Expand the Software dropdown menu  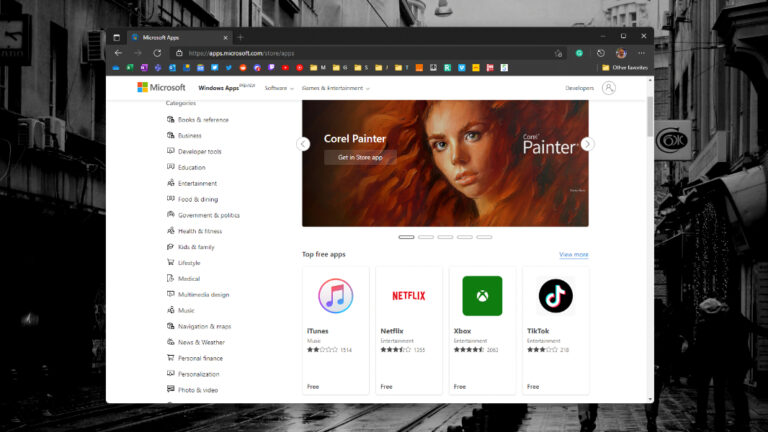[279, 88]
